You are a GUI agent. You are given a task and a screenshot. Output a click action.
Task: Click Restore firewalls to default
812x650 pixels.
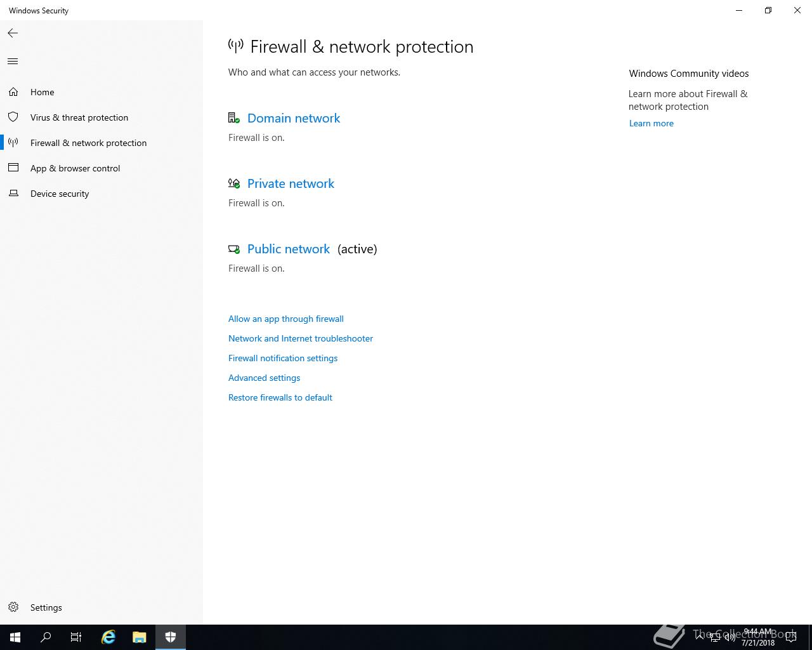(280, 397)
